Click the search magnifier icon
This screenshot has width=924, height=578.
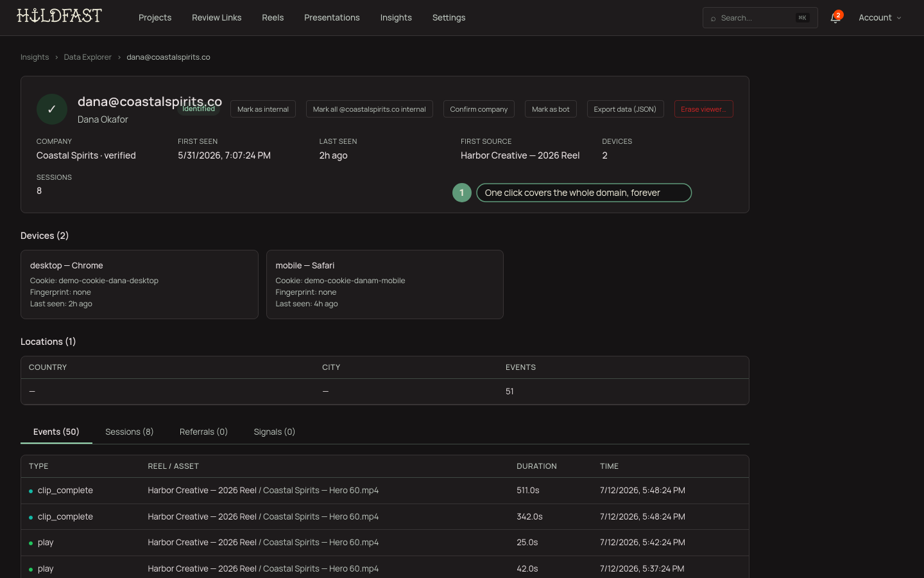pos(713,19)
